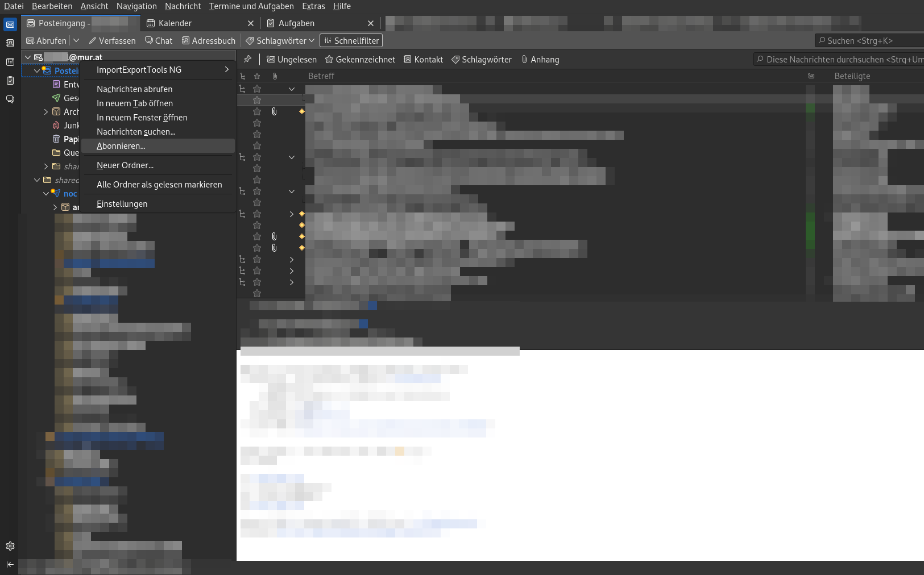This screenshot has height=575, width=924.
Task: Open Adressbuch from the toolbar
Action: coord(208,41)
